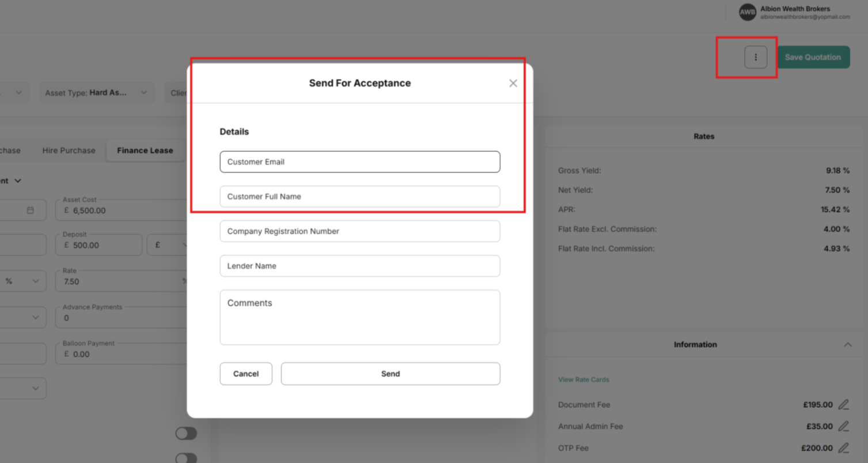Click the Send button in dialog
Image resolution: width=868 pixels, height=463 pixels.
click(x=391, y=374)
